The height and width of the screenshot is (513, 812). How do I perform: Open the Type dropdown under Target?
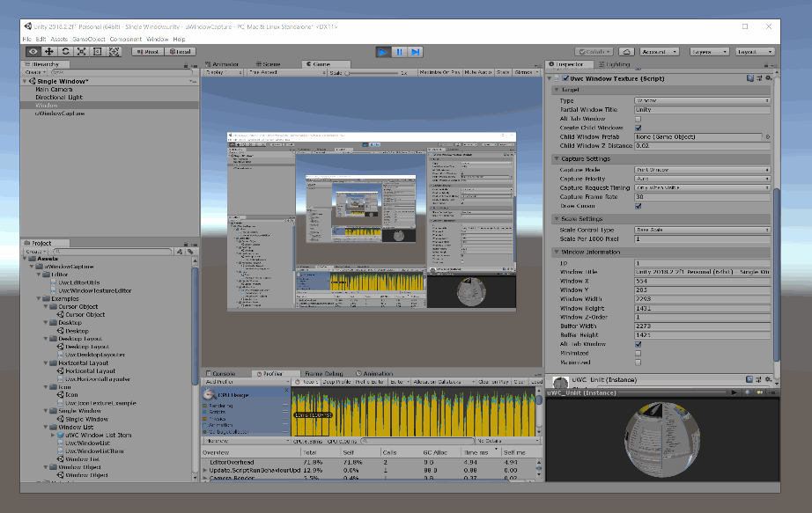click(702, 100)
